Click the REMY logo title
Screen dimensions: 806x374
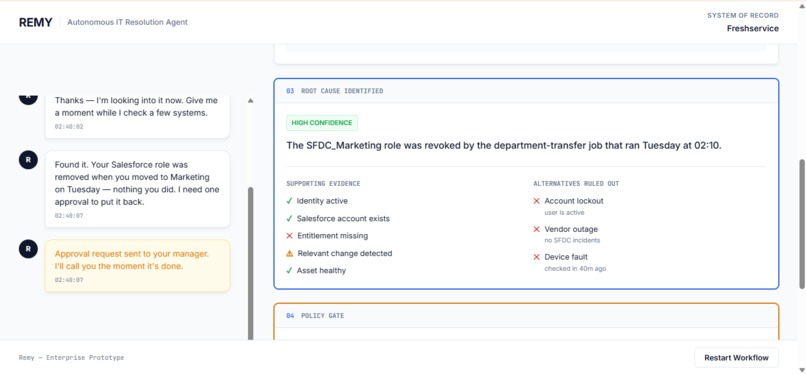[35, 22]
